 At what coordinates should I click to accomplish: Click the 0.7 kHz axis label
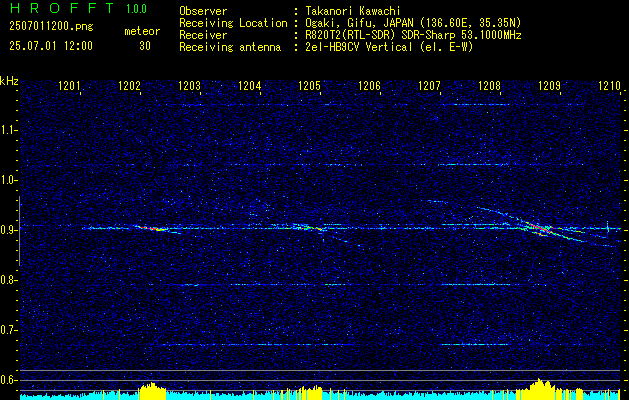pyautogui.click(x=7, y=330)
